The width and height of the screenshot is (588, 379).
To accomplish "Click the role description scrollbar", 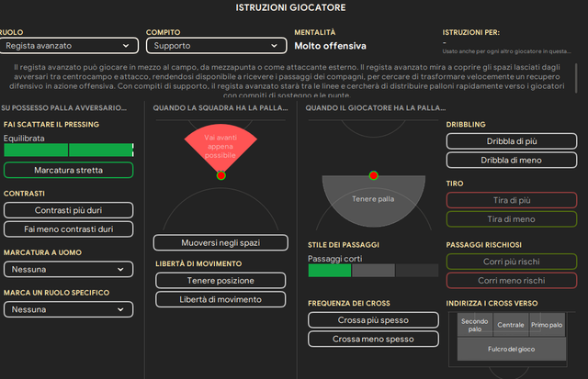I will click(x=576, y=78).
